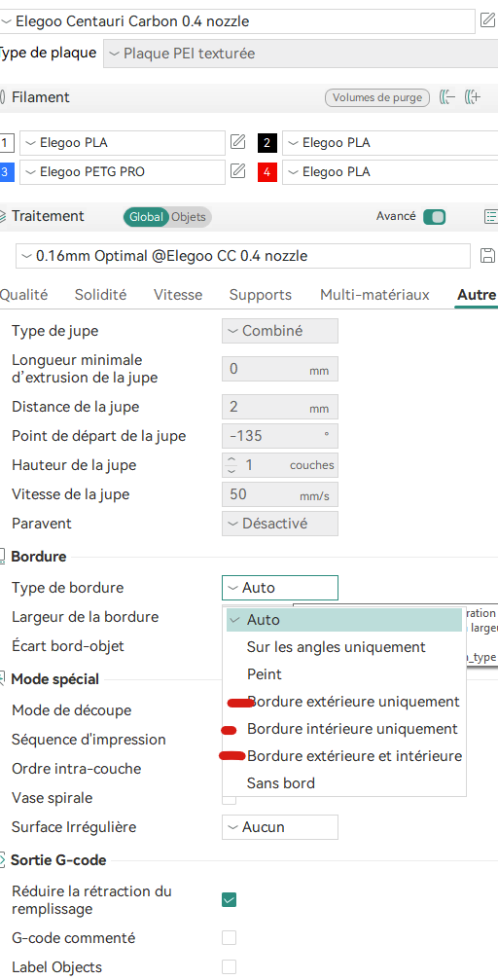Enable G-code commenté checkbox
498x980 pixels.
click(230, 937)
